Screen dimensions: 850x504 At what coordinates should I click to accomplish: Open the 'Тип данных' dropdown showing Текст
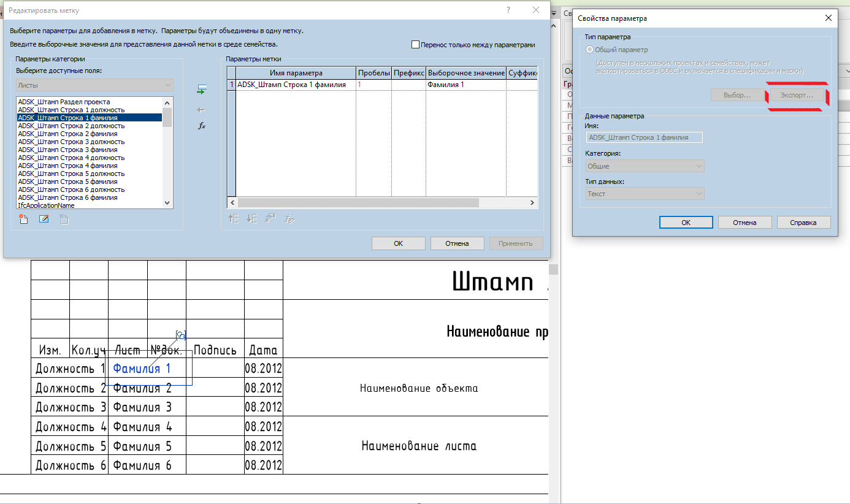coord(645,194)
